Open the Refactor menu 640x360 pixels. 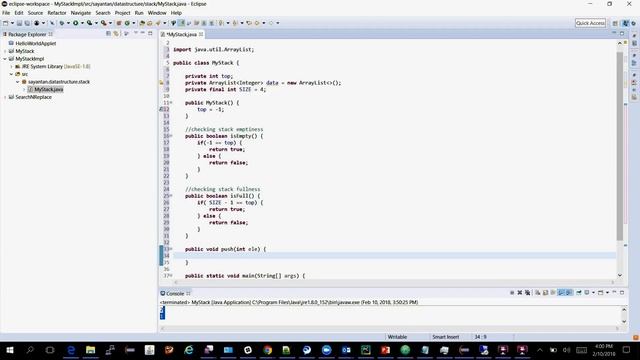(x=57, y=13)
